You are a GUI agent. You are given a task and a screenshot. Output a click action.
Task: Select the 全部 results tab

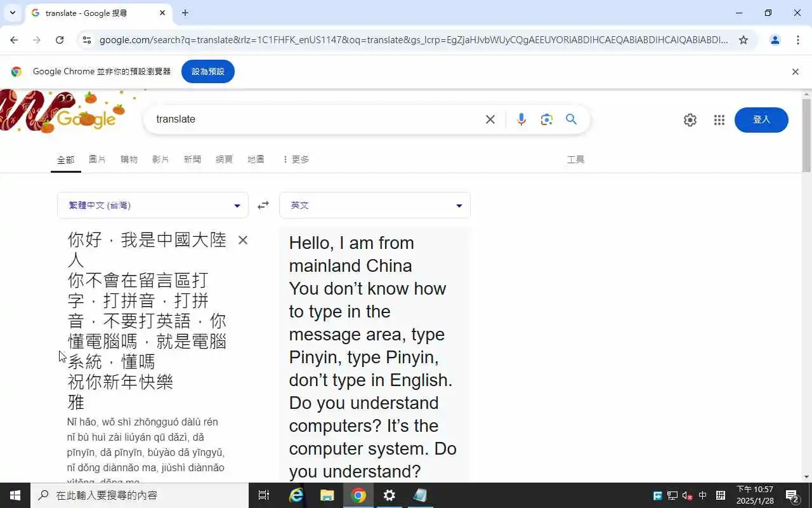(66, 159)
